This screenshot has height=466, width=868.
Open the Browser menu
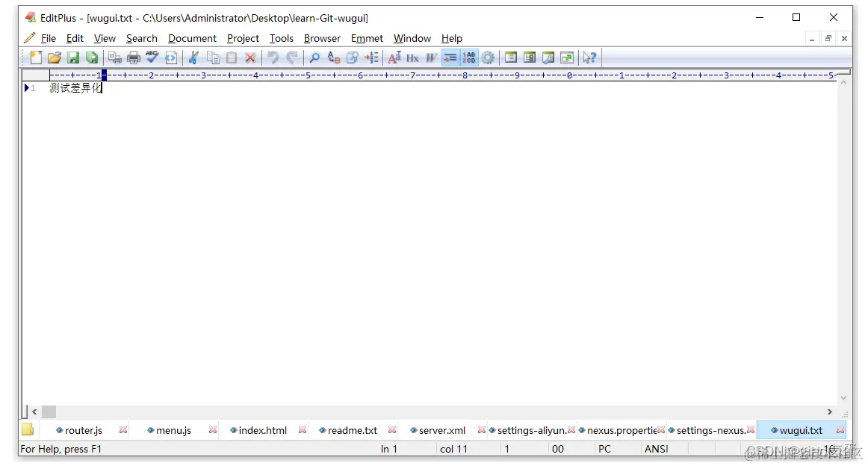322,38
